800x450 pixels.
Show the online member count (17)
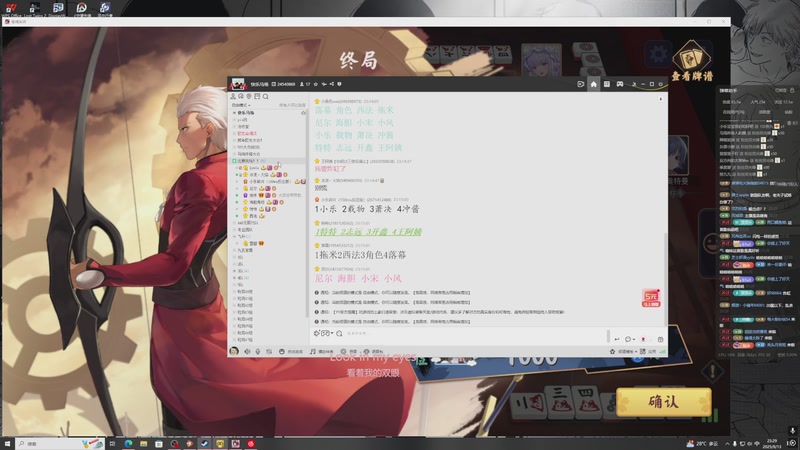click(x=305, y=84)
